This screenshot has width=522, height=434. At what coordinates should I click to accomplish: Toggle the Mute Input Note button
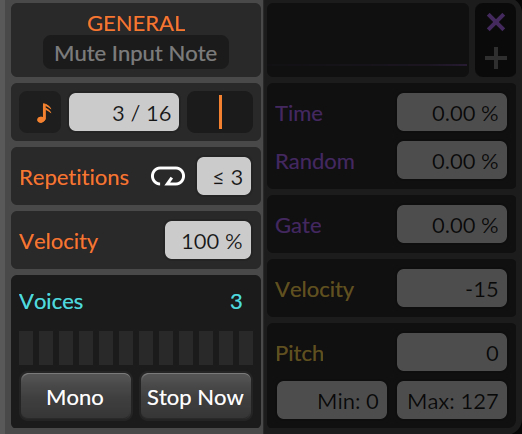[136, 53]
